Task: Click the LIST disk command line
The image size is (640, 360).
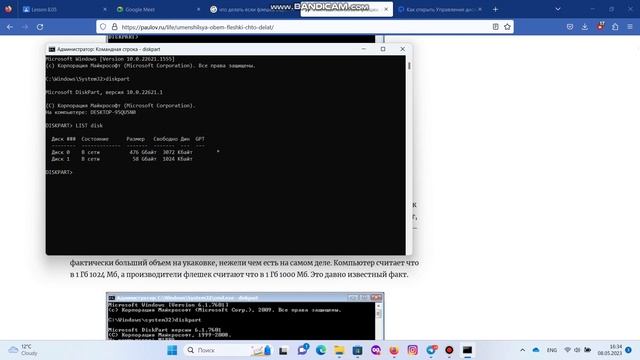Action: 74,126
